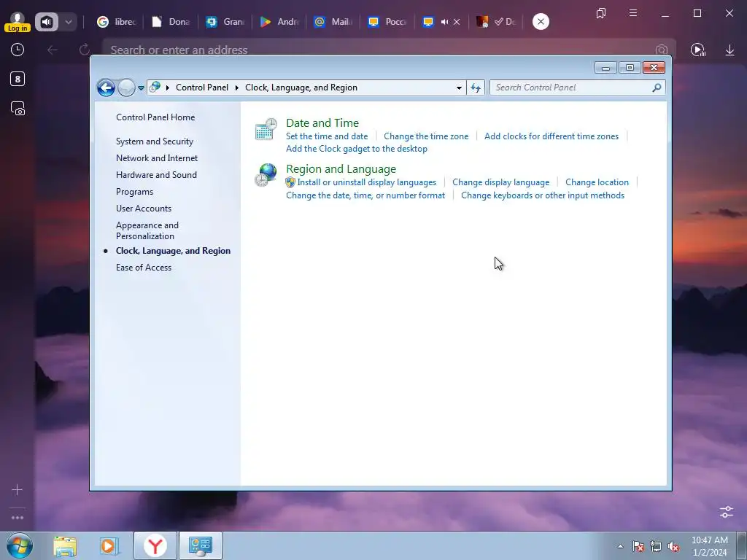Click the browser back arrow
This screenshot has width=747, height=560.
tap(53, 50)
